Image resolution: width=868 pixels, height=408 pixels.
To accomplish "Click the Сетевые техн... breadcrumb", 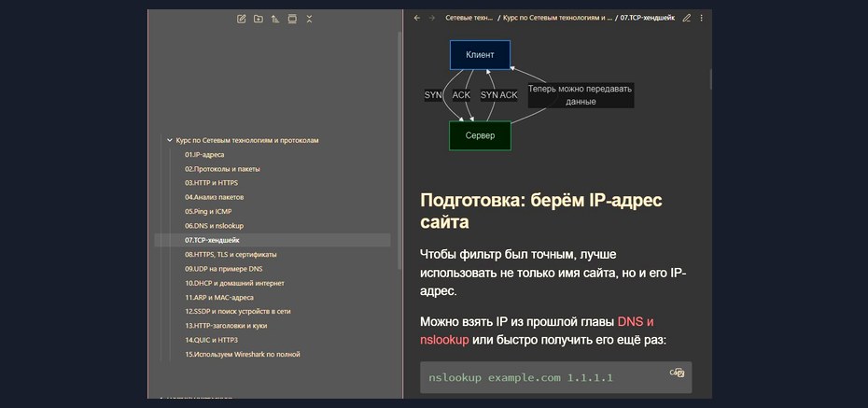I will pyautogui.click(x=469, y=18).
